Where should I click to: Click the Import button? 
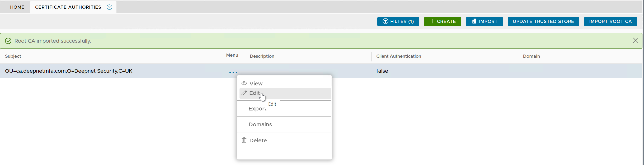484,21
